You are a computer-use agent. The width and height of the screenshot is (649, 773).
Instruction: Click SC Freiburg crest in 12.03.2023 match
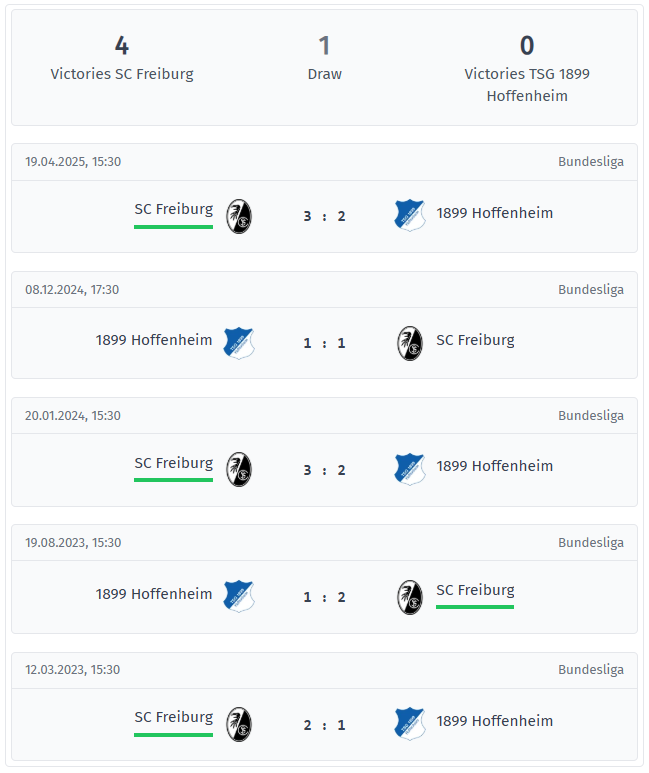pyautogui.click(x=238, y=724)
